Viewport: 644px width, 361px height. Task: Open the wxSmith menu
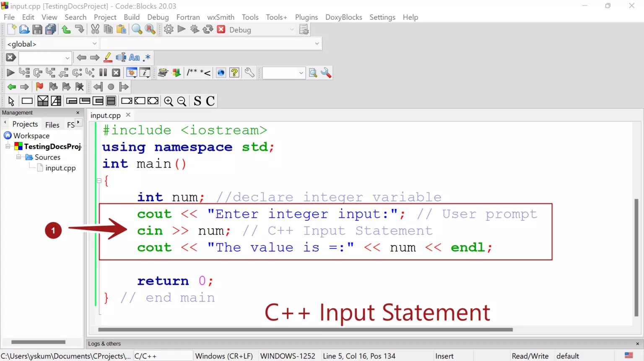click(x=221, y=17)
